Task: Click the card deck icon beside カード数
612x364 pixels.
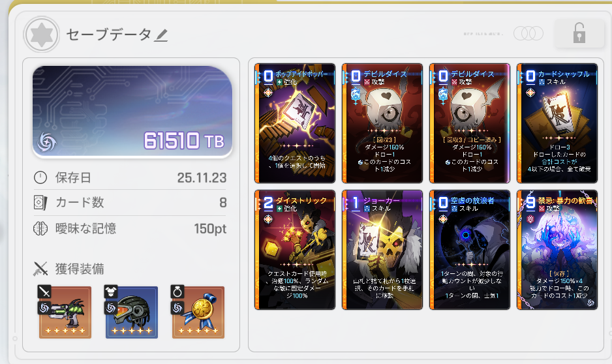Action: (x=40, y=202)
